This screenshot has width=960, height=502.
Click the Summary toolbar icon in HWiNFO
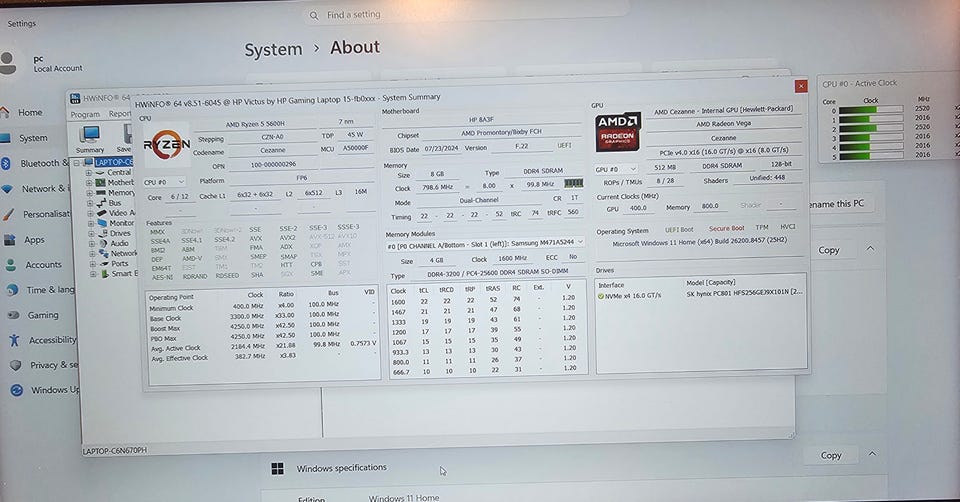coord(90,140)
